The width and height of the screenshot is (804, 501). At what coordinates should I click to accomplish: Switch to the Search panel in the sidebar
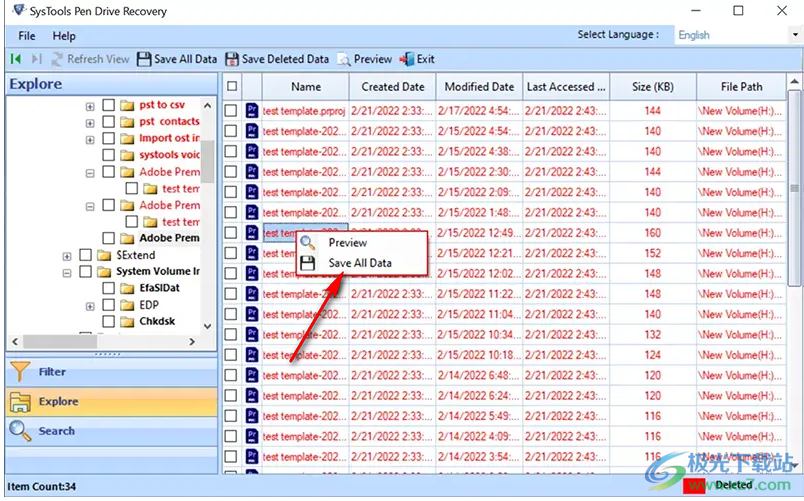[56, 431]
